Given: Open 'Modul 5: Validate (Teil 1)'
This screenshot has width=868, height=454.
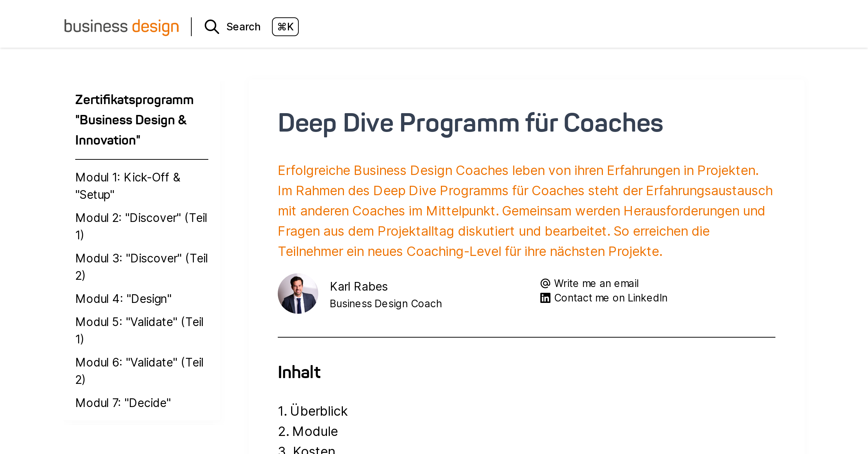Looking at the screenshot, I should [139, 330].
